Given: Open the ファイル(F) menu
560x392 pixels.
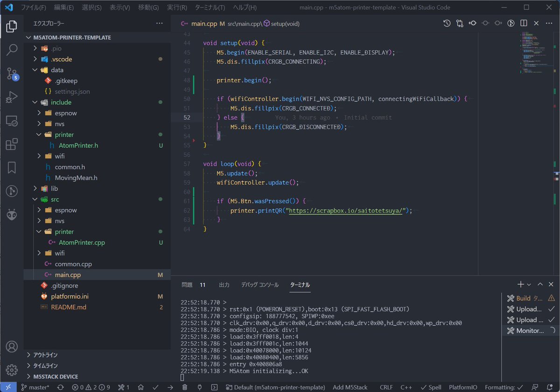Looking at the screenshot, I should 34,7.
